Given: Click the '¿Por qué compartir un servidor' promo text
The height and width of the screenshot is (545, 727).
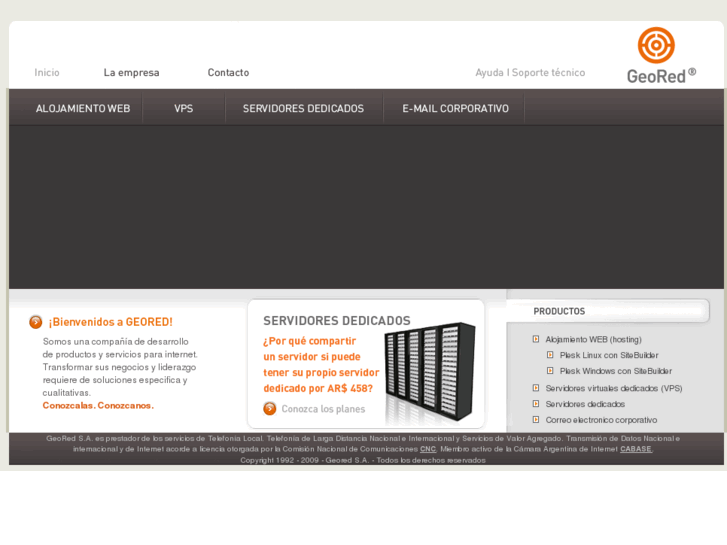Looking at the screenshot, I should tap(321, 365).
